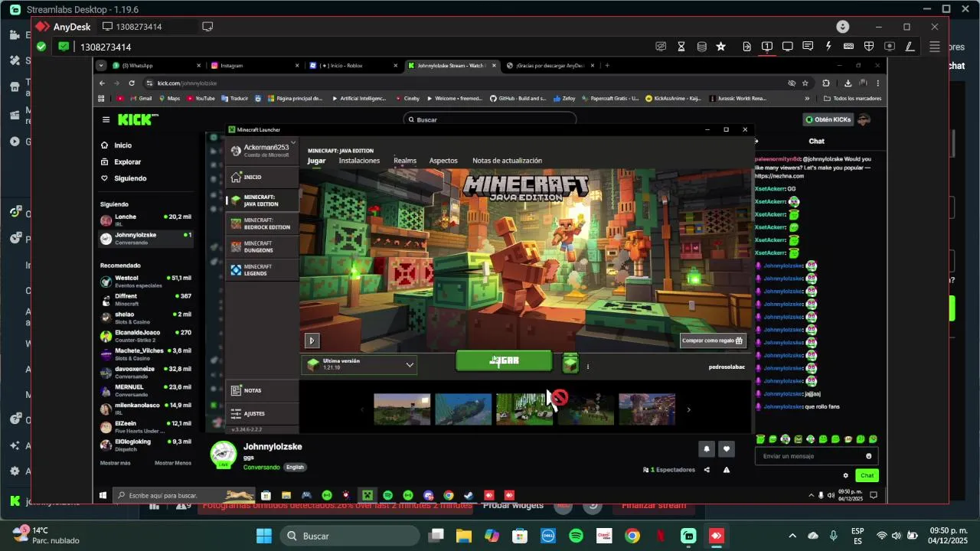Viewport: 980px width, 551px height.
Task: Click AnyDesk lightning actions icon
Action: (828, 47)
